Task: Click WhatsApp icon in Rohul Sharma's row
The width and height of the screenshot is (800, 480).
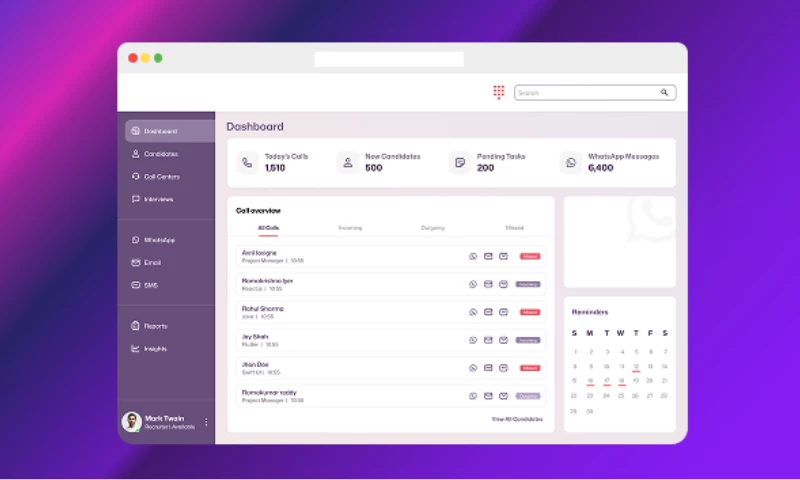Action: (x=473, y=312)
